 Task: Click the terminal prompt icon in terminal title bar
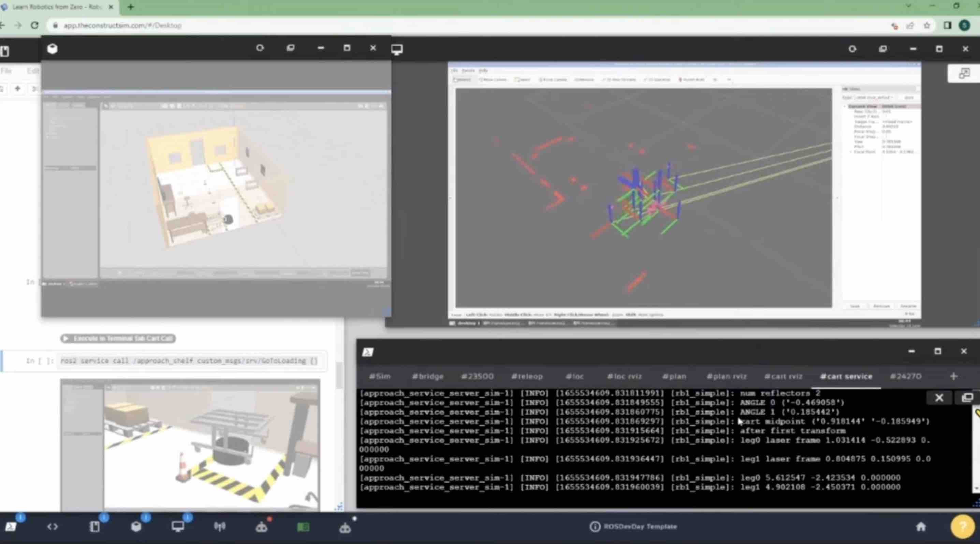point(367,352)
